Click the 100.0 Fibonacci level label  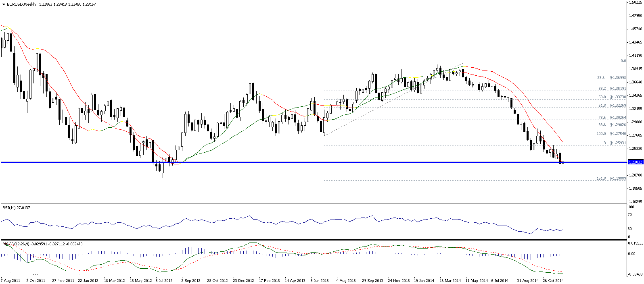611,134
